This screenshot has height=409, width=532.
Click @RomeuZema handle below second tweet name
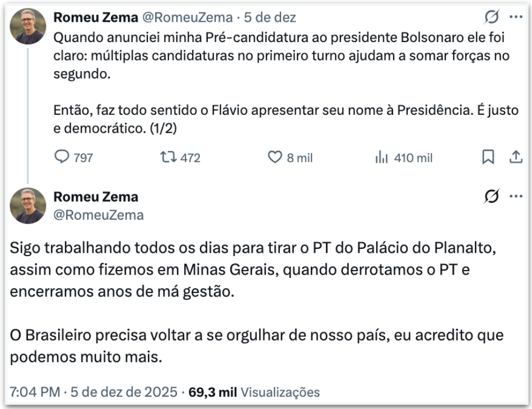pos(99,215)
